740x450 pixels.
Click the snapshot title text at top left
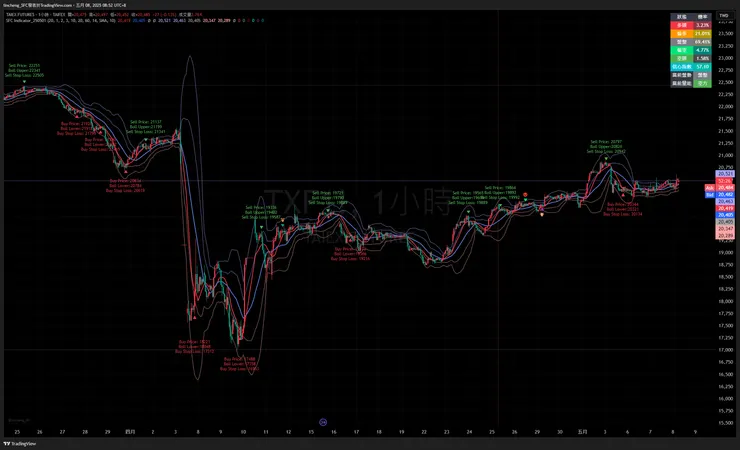64,5
